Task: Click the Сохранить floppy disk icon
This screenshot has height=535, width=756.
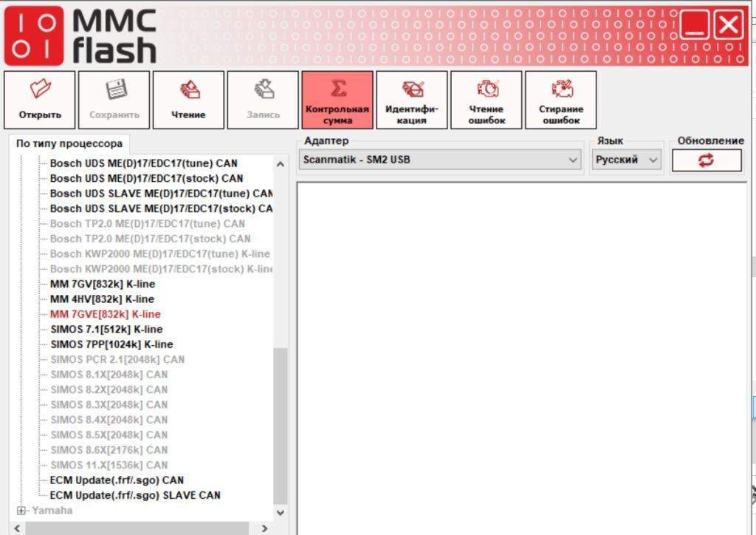Action: [x=114, y=89]
